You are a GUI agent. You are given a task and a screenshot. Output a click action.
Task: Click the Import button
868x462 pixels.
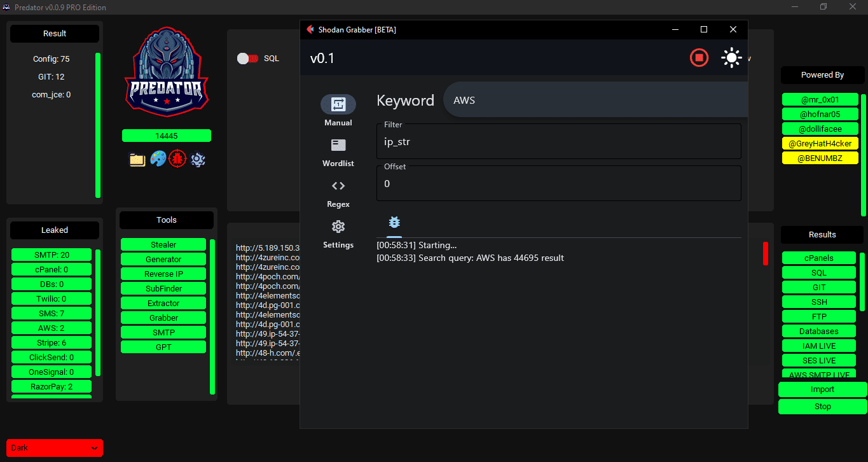pyautogui.click(x=822, y=389)
